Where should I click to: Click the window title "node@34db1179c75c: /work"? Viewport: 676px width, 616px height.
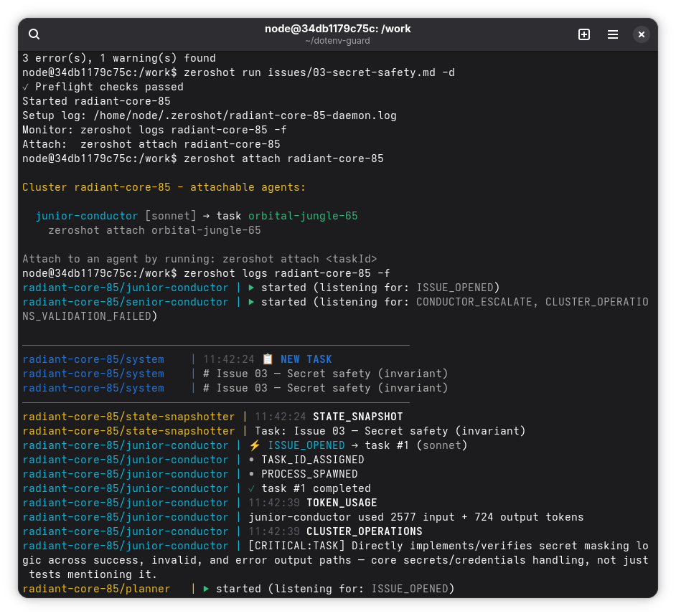[337, 29]
